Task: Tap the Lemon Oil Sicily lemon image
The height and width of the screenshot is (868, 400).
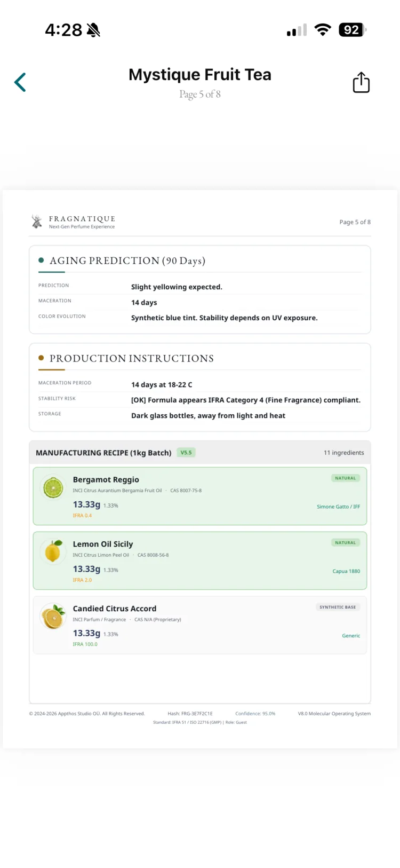Action: 53,551
